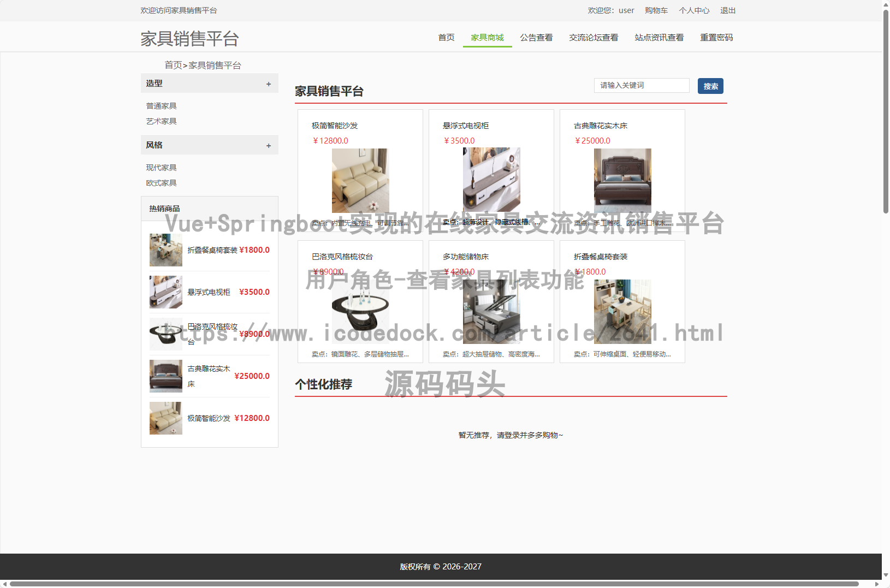Viewport: 890px width, 588px height.
Task: Open the 站点资讯查看 site news tab
Action: (659, 37)
